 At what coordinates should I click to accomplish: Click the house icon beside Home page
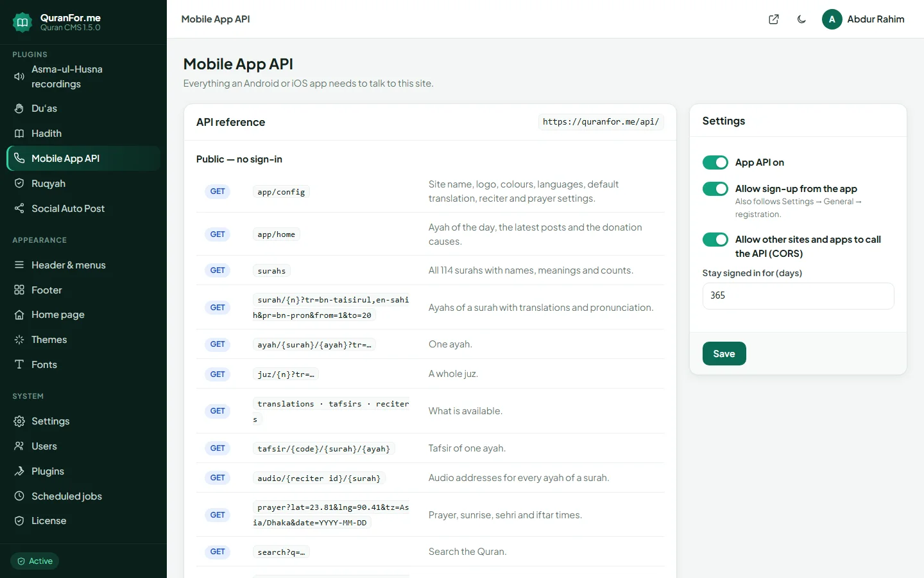point(19,315)
